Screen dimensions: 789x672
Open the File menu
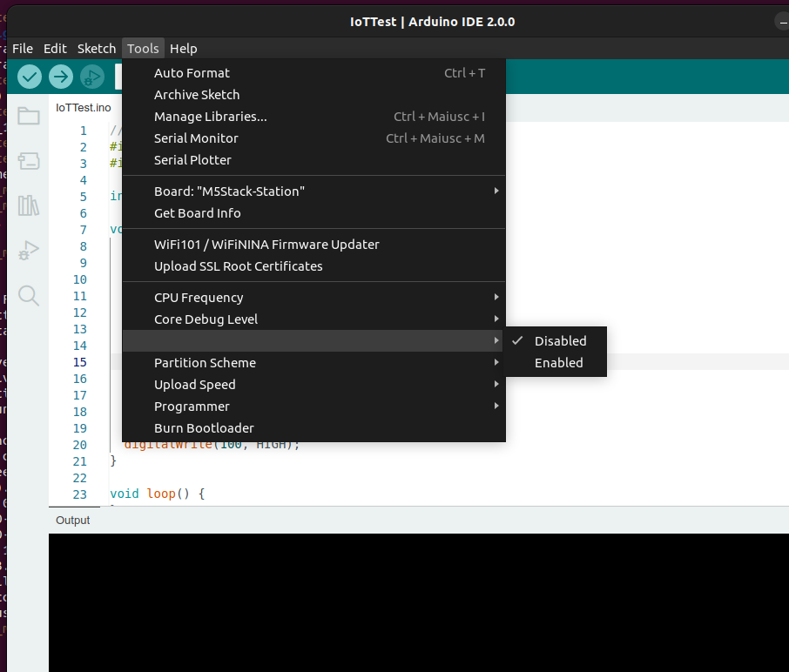tap(23, 49)
